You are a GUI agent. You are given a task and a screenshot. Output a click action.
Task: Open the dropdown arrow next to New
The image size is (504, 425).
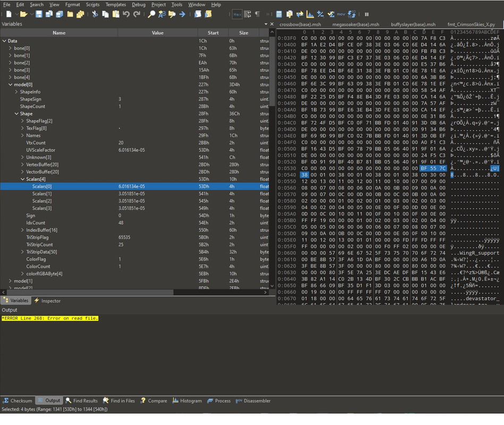click(x=16, y=14)
